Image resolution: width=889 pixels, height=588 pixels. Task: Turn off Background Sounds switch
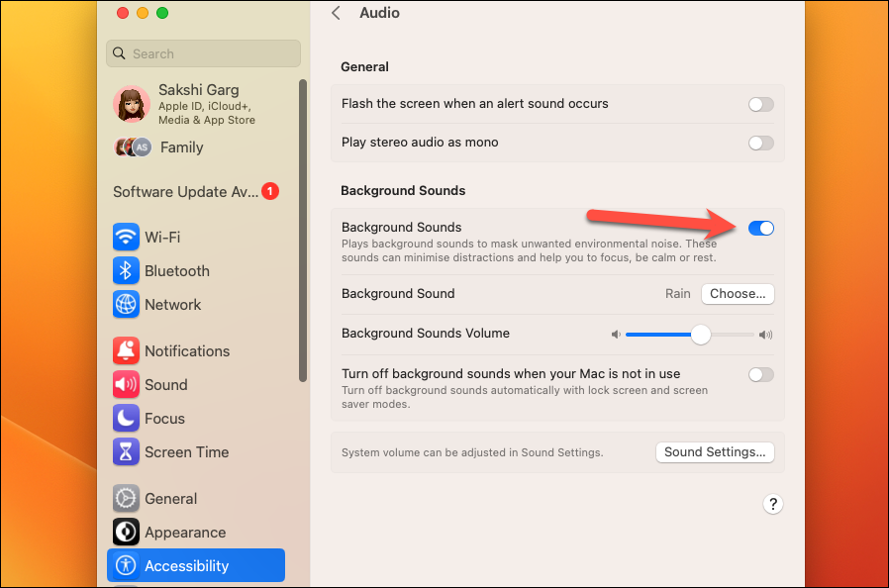click(761, 228)
